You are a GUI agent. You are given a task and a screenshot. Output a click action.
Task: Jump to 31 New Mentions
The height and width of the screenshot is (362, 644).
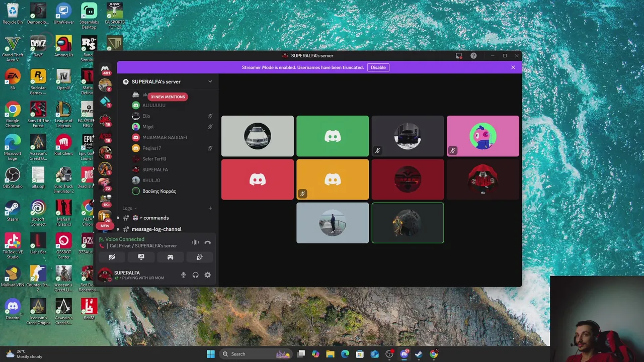click(x=168, y=97)
